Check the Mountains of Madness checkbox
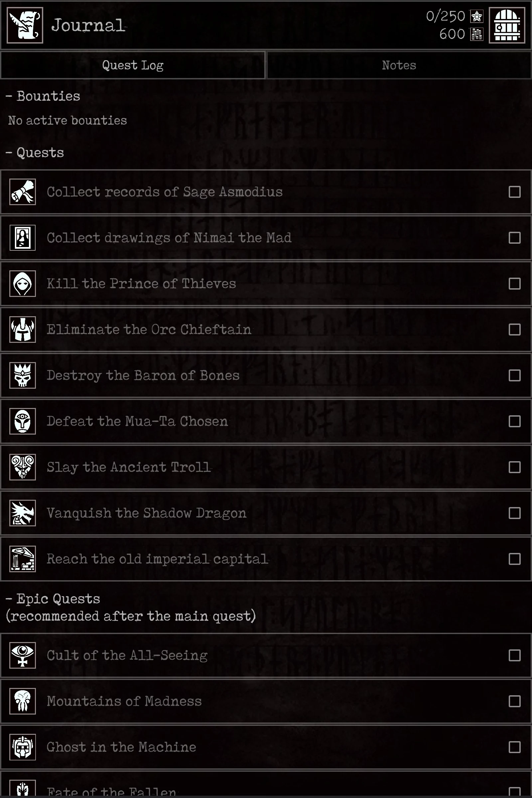Viewport: 532px width, 798px height. (514, 701)
